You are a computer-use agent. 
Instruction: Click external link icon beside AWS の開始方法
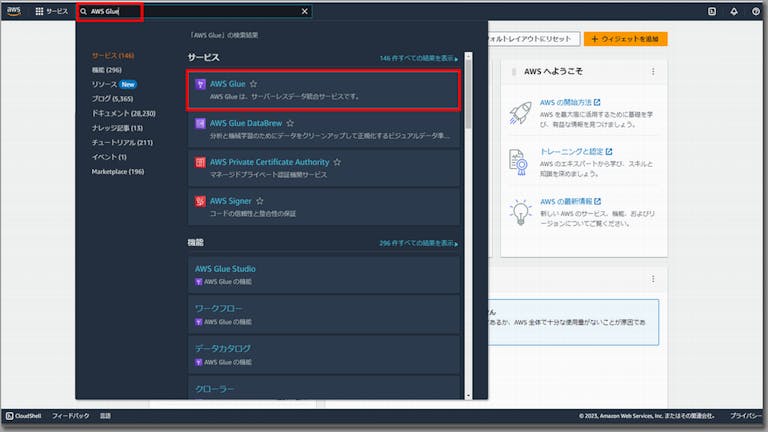597,102
